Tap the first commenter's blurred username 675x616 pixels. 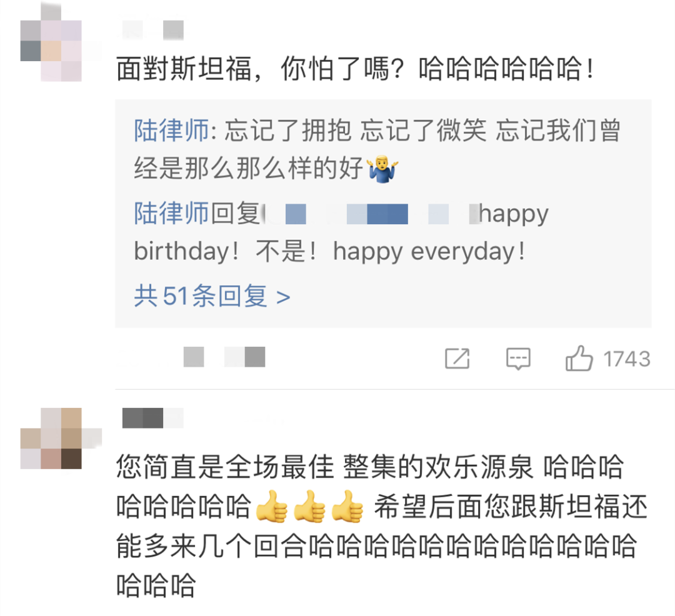(x=153, y=30)
